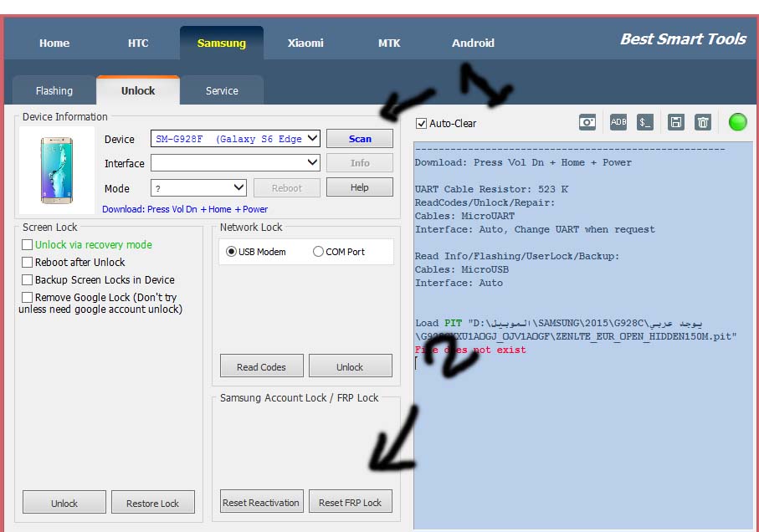Click Unlock in Network Lock section
The height and width of the screenshot is (532, 759).
(x=350, y=366)
